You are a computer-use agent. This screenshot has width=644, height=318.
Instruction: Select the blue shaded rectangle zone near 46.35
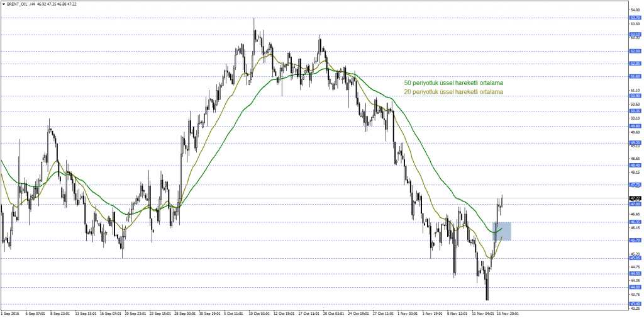click(501, 231)
